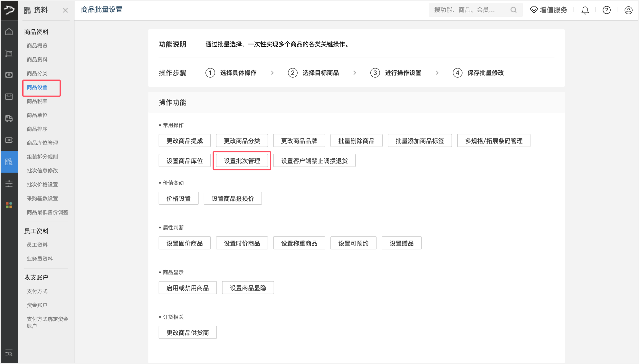Click the colorful apps grid icon
This screenshot has height=364, width=639.
click(9, 205)
